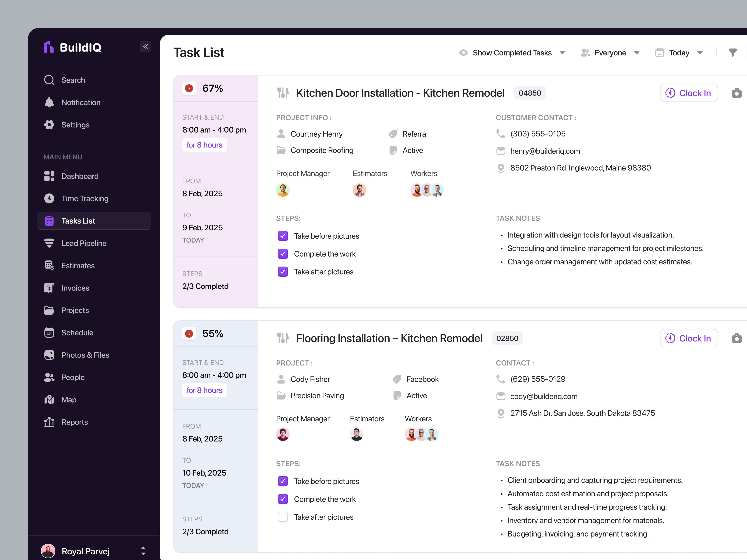This screenshot has width=747, height=560.
Task: Collapse the sidebar with double-chevron button
Action: (146, 47)
